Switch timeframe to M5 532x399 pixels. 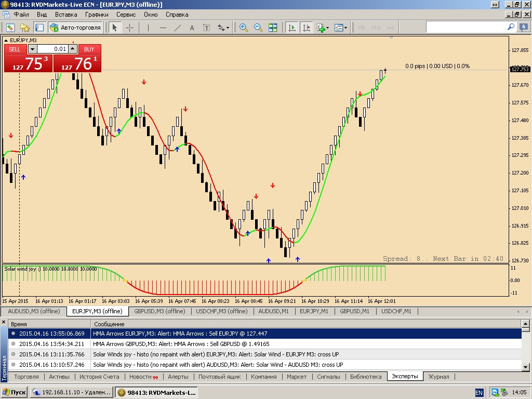[x=362, y=28]
